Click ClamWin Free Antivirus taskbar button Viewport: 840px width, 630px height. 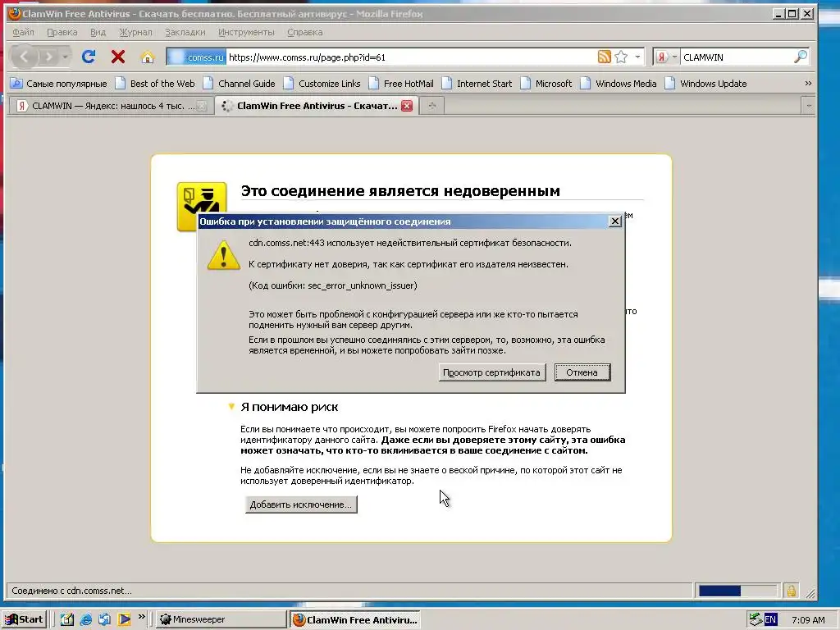click(x=355, y=619)
